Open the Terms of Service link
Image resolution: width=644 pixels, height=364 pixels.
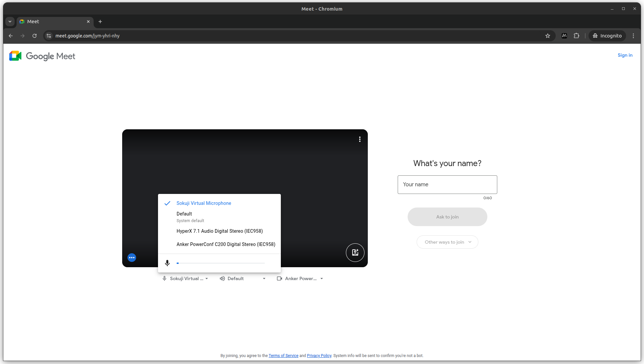coord(283,356)
